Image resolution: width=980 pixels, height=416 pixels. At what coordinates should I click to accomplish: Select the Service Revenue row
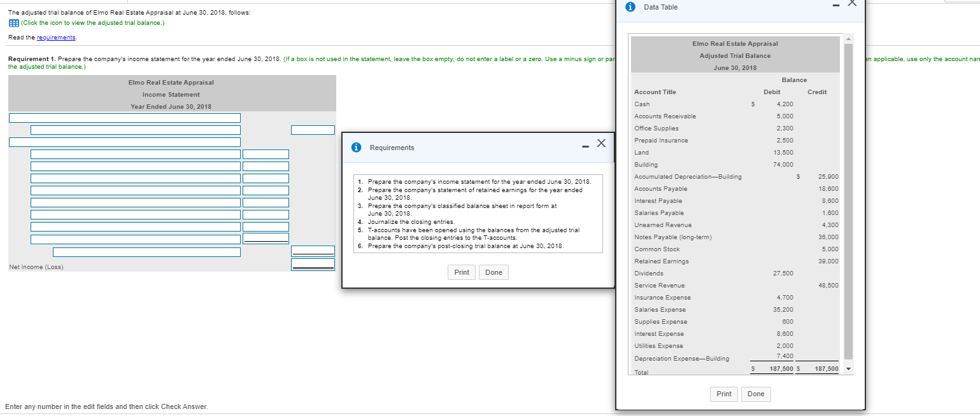pos(735,286)
